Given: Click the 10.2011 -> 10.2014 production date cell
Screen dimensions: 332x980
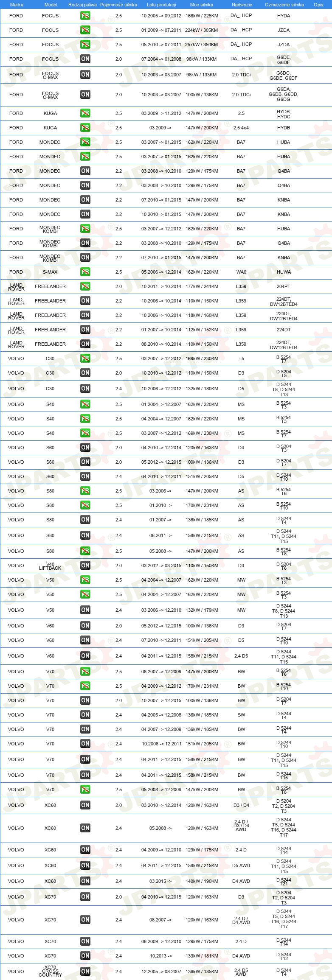Looking at the screenshot, I should point(161,286).
